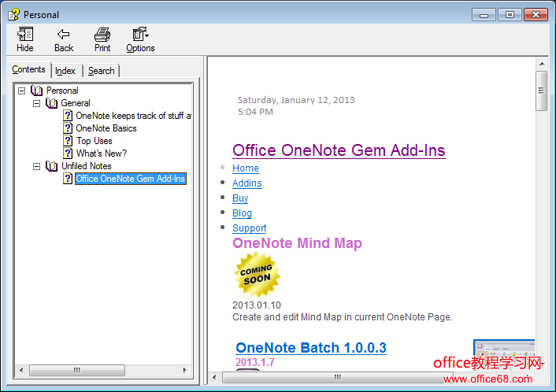The width and height of the screenshot is (556, 392).
Task: Select the Unfiled Notes book label
Action: click(x=86, y=166)
